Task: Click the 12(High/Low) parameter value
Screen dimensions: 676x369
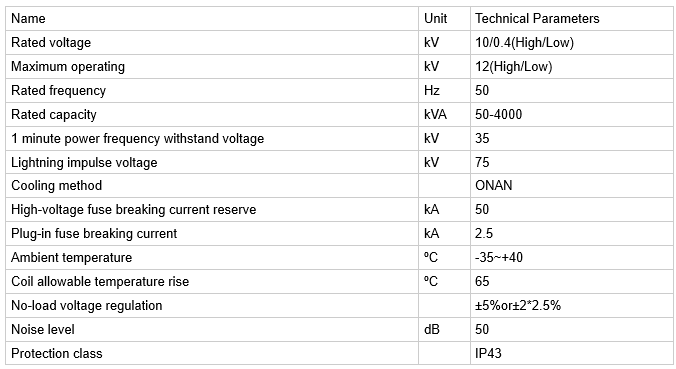Action: point(513,67)
